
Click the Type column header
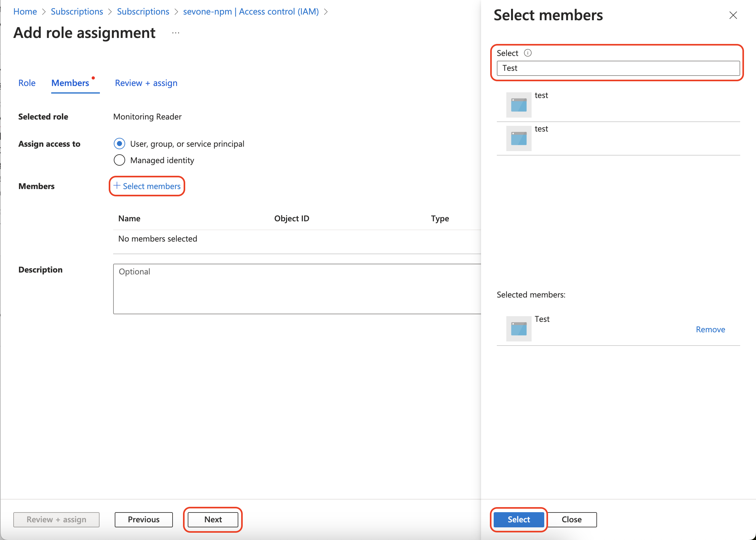click(x=440, y=218)
